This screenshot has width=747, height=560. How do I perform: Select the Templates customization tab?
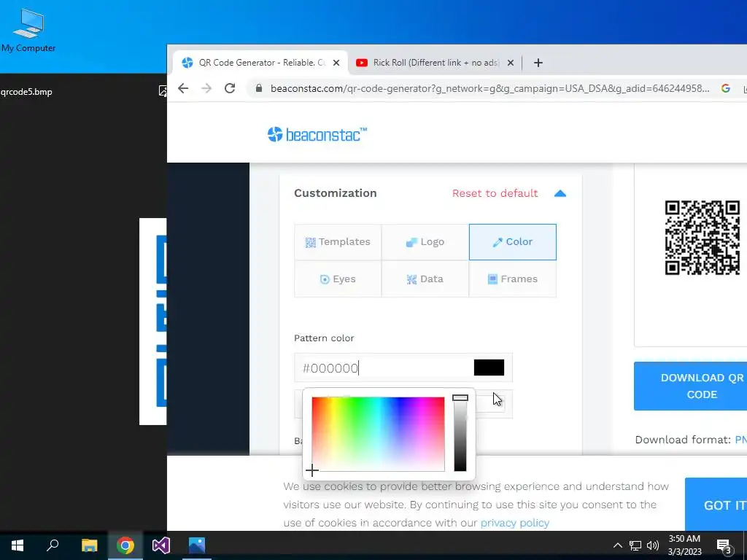(x=338, y=242)
